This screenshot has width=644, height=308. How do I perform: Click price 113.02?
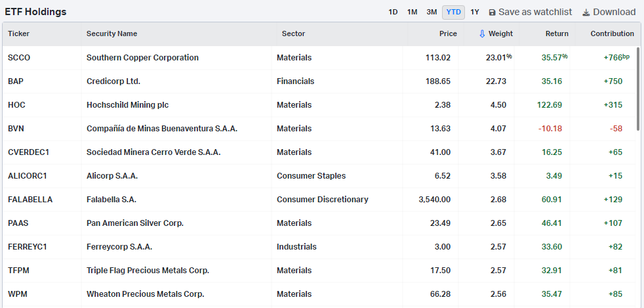click(x=438, y=58)
